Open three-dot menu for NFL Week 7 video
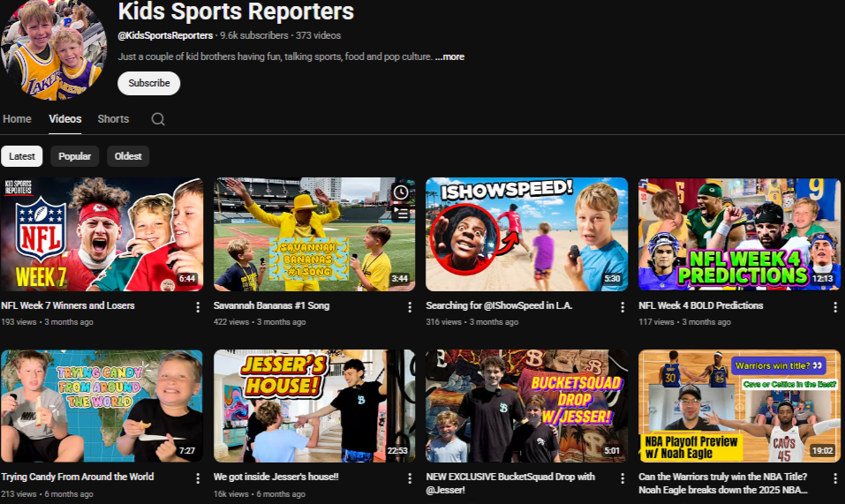This screenshot has height=504, width=845. point(197,307)
